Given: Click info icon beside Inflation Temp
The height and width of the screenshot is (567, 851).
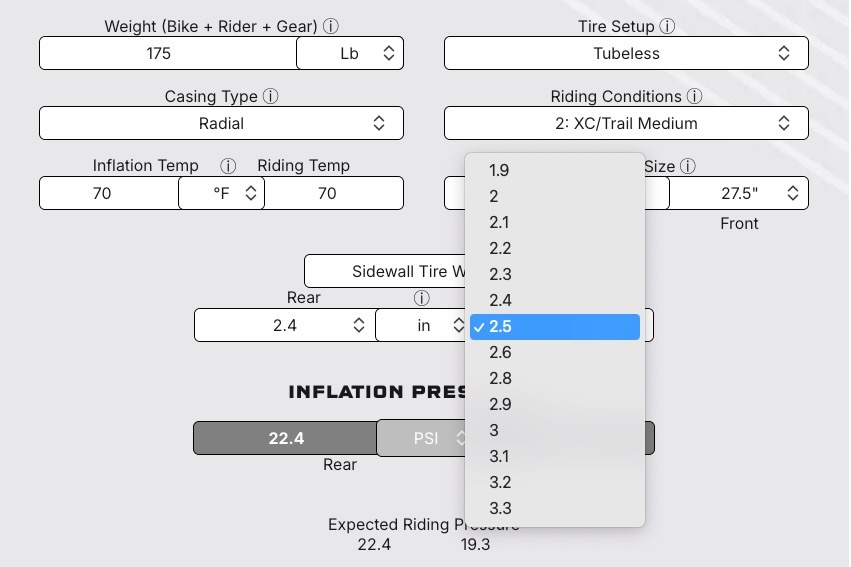Looking at the screenshot, I should click(228, 166).
